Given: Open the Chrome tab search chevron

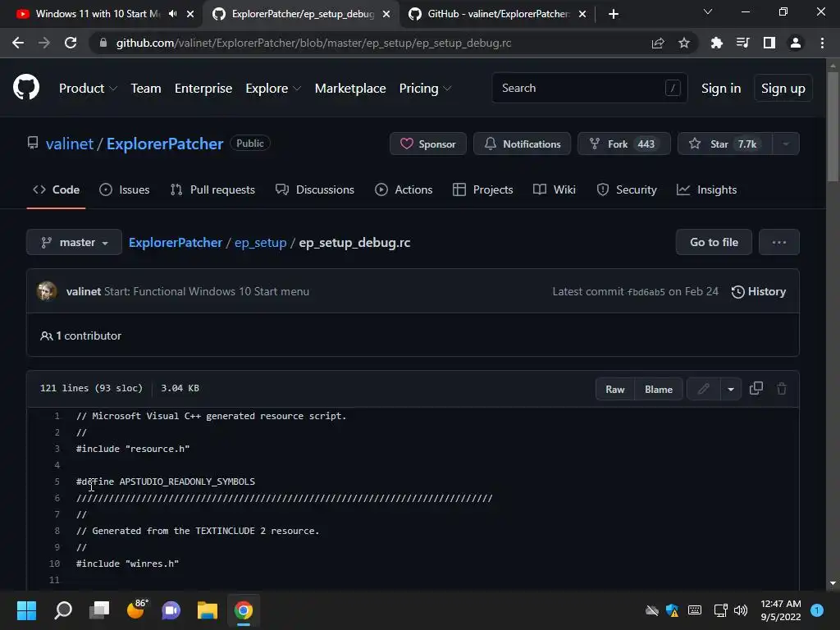Looking at the screenshot, I should [x=708, y=11].
